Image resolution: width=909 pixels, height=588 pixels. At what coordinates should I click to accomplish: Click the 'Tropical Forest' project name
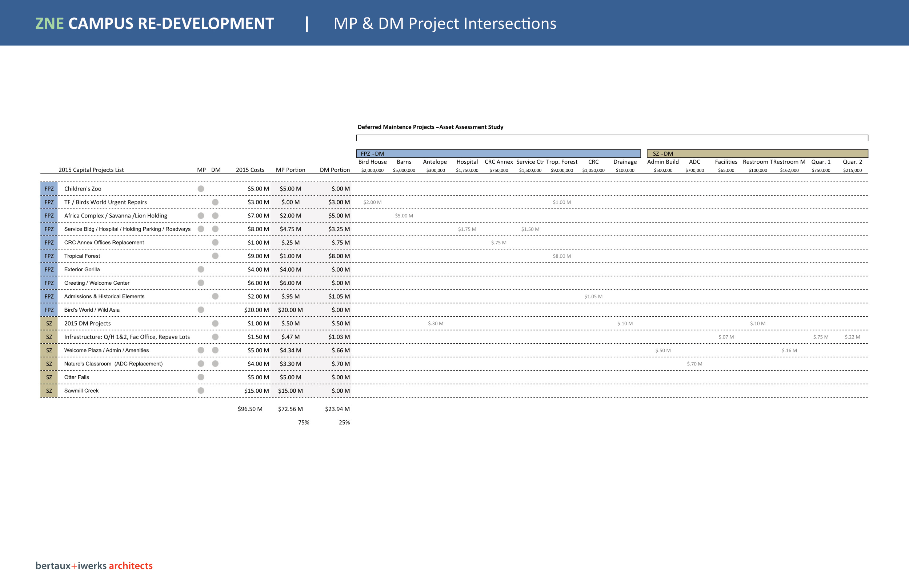pyautogui.click(x=82, y=256)
